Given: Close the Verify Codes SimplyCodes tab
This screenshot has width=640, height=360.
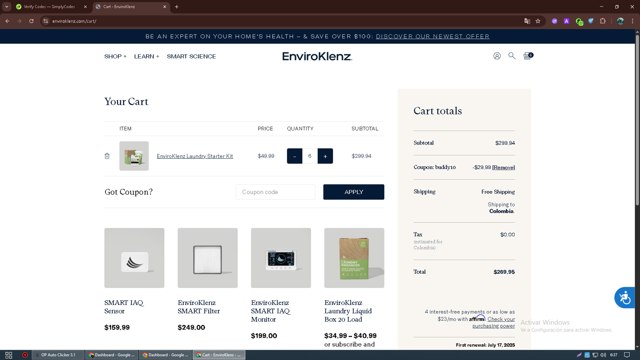Looking at the screenshot, I should pyautogui.click(x=85, y=7).
